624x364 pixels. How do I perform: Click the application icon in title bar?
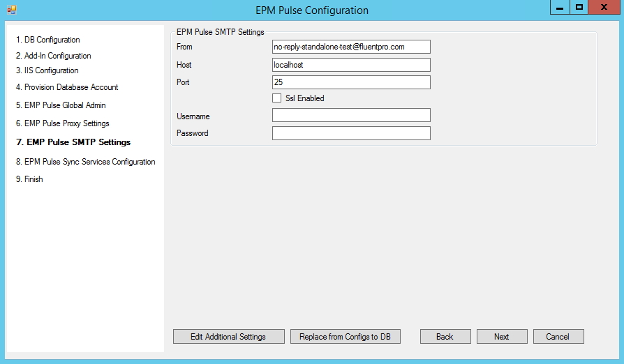[x=12, y=10]
